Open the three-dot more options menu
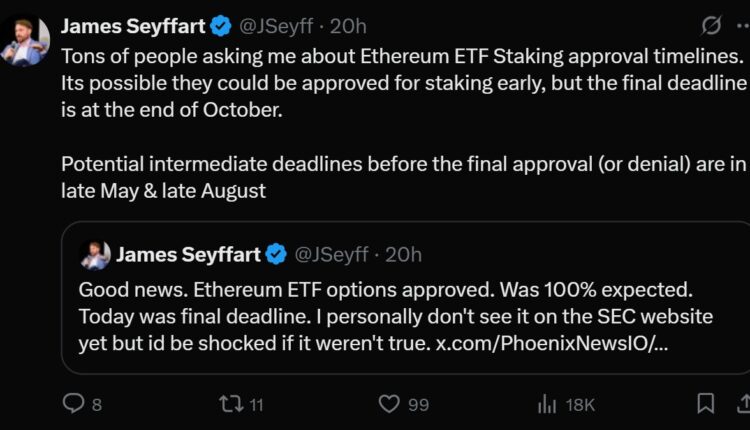The image size is (750, 430). [732, 24]
